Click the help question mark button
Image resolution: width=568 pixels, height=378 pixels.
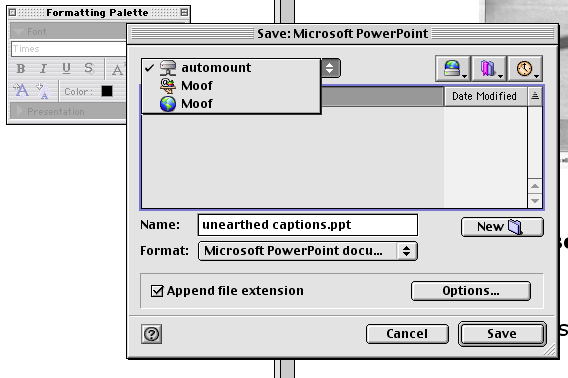click(x=151, y=334)
